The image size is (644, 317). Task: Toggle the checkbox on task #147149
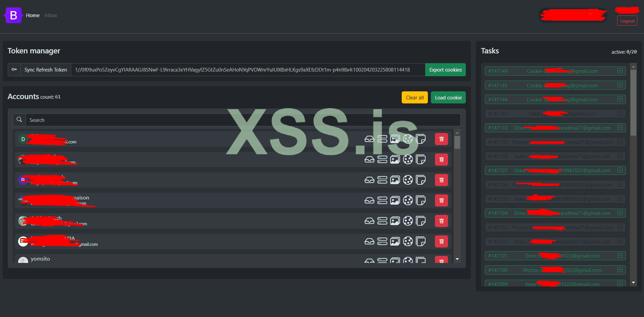click(620, 71)
